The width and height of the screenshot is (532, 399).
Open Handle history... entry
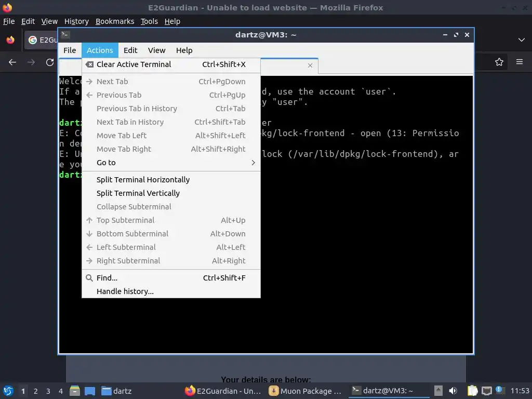171,291
